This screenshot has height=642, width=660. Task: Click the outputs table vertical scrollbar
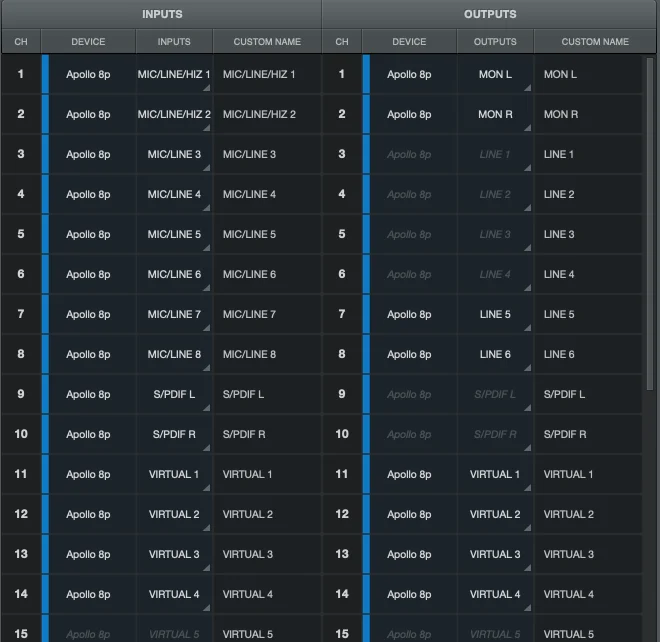(650, 224)
